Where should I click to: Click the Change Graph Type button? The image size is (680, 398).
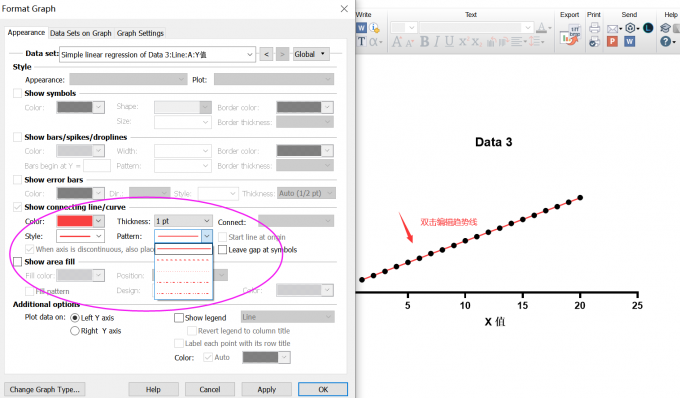coord(45,389)
